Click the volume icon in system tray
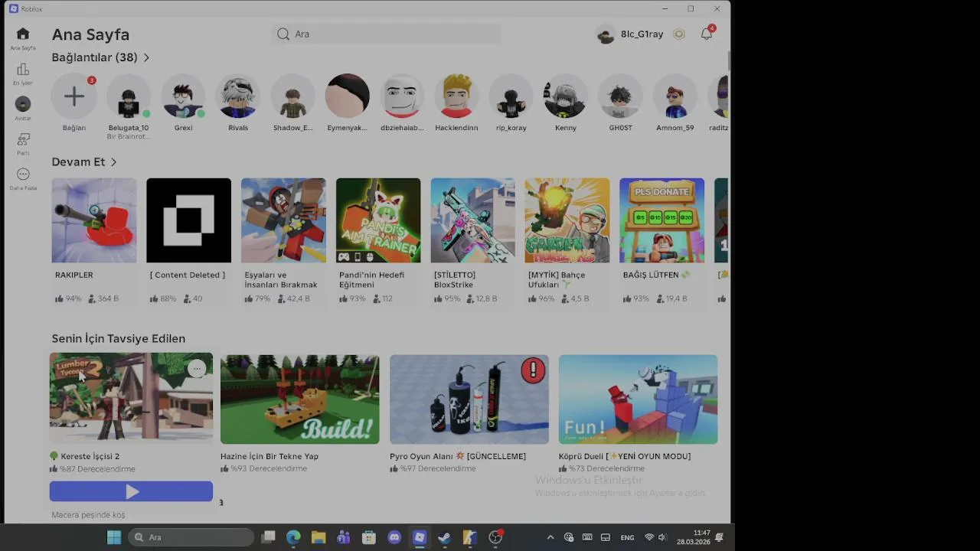980x551 pixels. [662, 537]
